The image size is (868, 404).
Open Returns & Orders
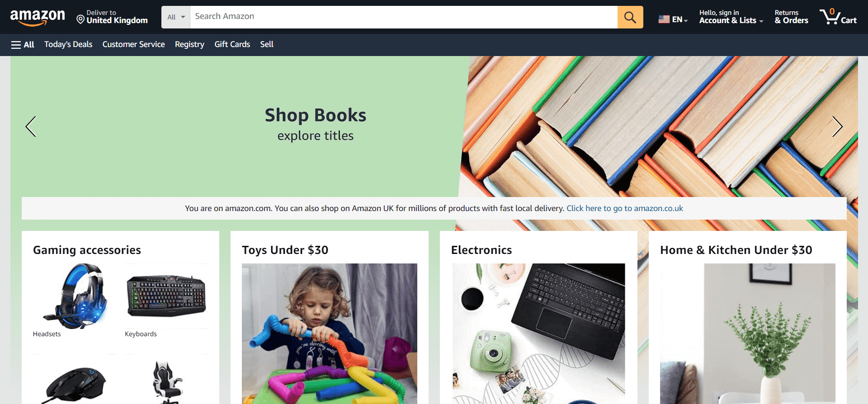click(x=791, y=17)
